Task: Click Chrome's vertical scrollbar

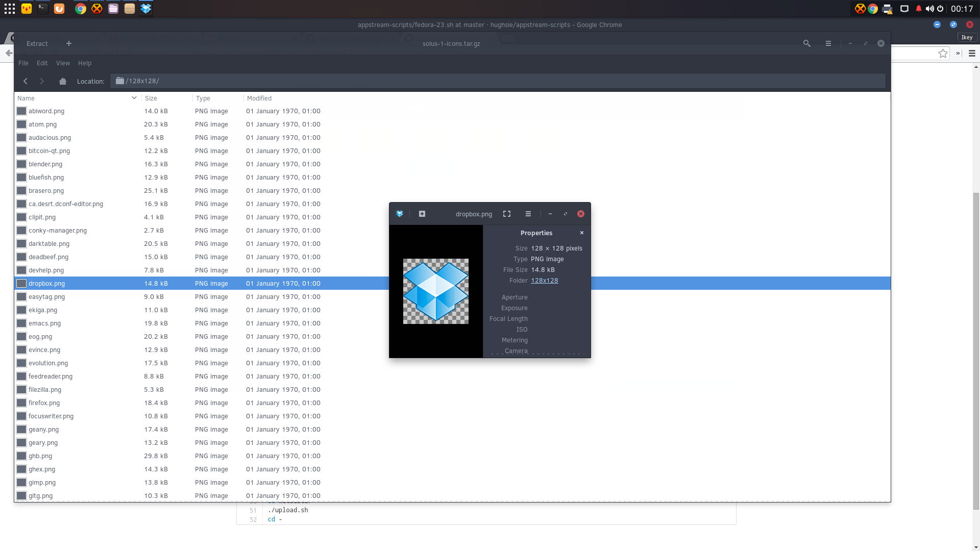Action: (x=976, y=350)
